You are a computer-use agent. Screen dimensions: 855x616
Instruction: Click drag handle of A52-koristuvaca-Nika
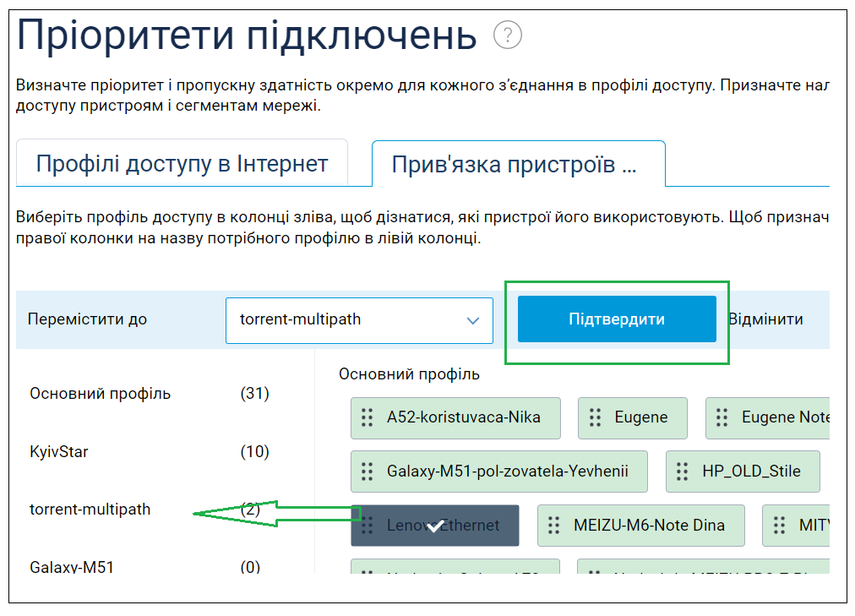click(367, 417)
